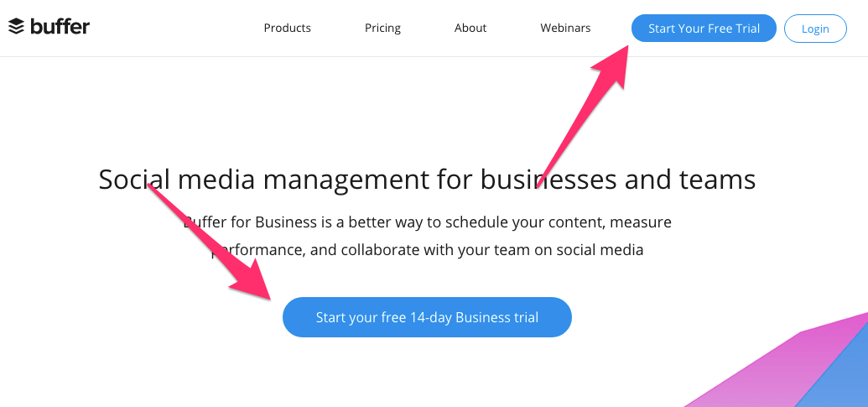Open the About nav item
The image size is (868, 407).
pos(470,28)
